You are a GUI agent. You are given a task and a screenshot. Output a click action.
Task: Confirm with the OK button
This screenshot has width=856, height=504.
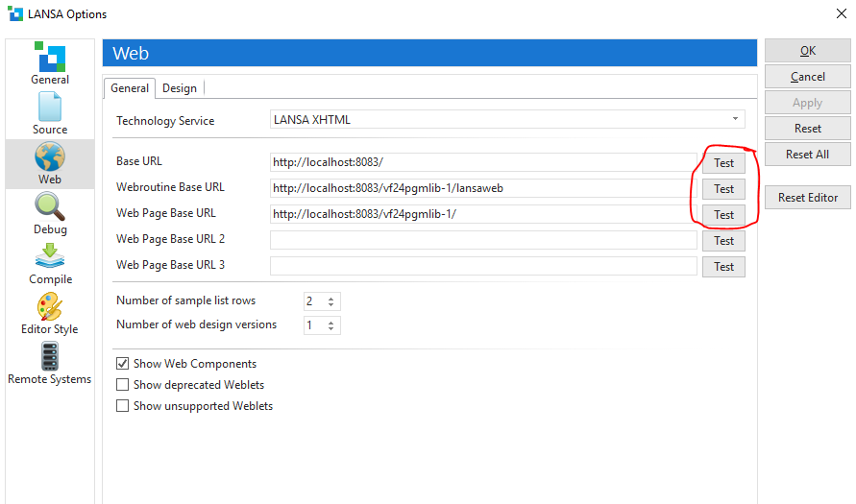pos(807,51)
